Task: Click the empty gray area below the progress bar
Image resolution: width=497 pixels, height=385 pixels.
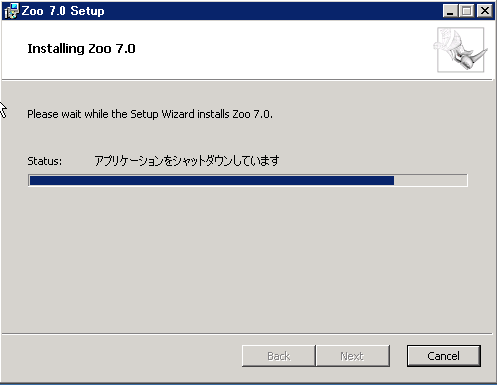Action: coord(247,260)
